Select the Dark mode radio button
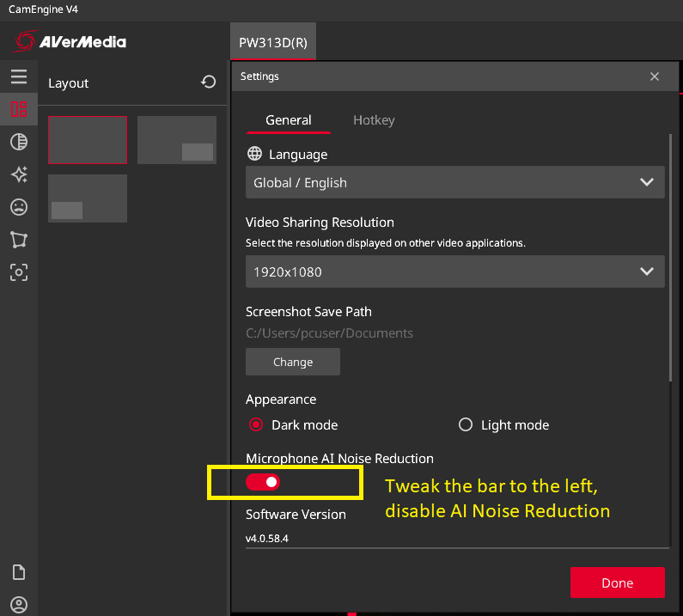This screenshot has height=616, width=683. pyautogui.click(x=256, y=424)
